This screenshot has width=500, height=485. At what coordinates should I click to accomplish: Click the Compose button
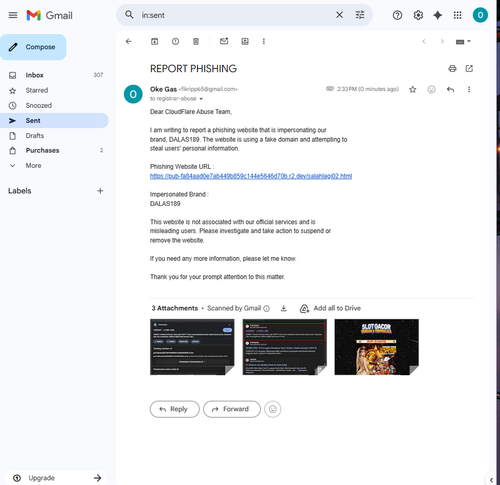pyautogui.click(x=33, y=47)
